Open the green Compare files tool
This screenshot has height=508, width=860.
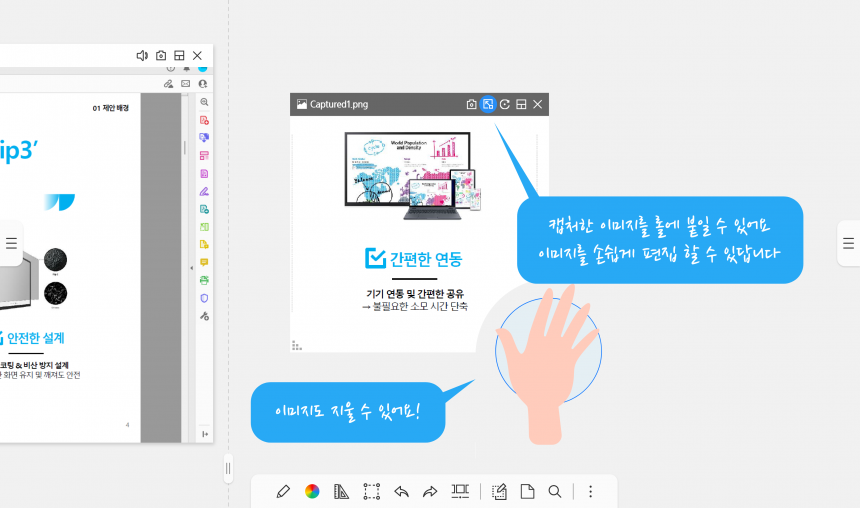204,227
